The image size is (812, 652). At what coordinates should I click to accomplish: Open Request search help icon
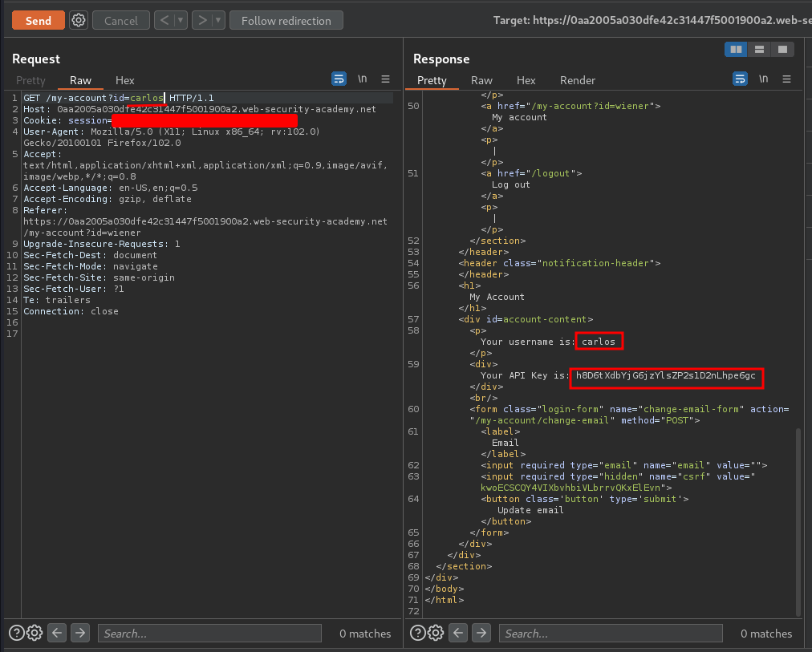(17, 632)
